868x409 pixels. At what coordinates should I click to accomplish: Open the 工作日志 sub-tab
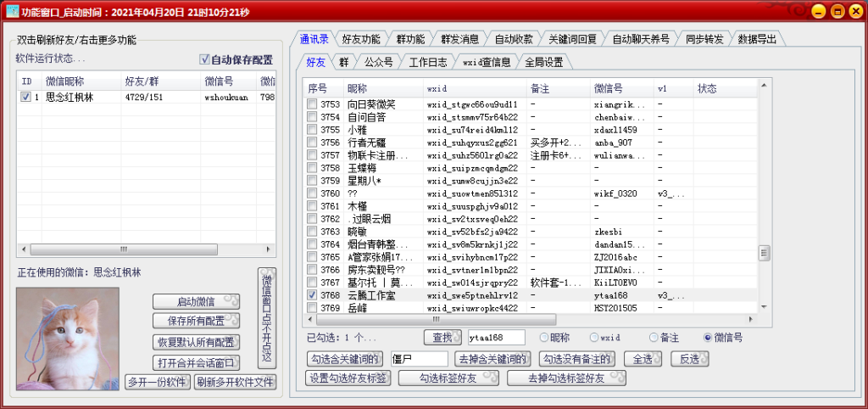coord(427,62)
